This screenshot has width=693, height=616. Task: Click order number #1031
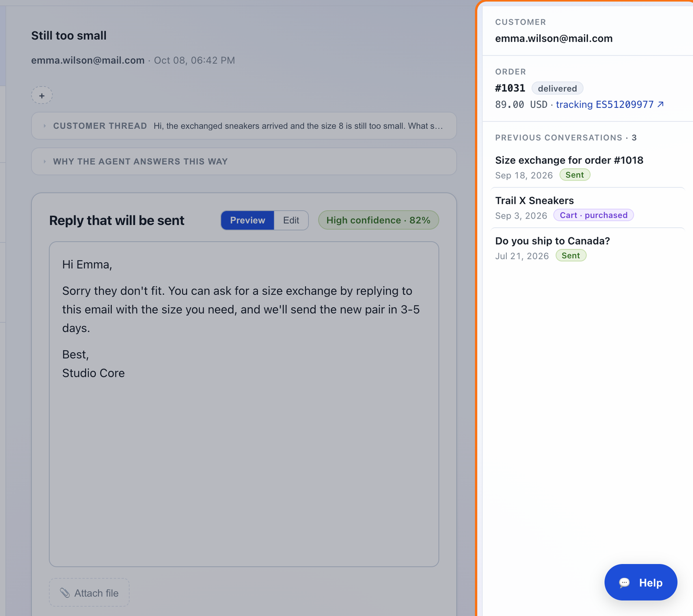pos(510,88)
